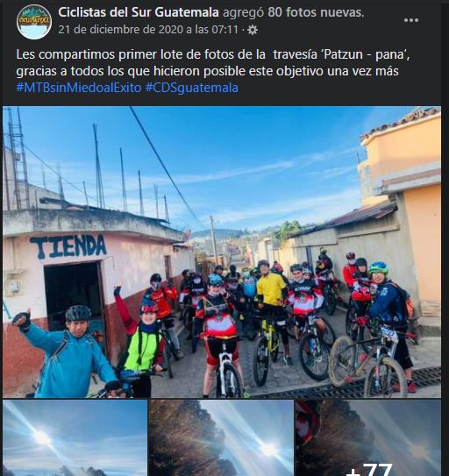Image resolution: width=449 pixels, height=476 pixels.
Task: Open the three-dot post options menu
Action: (x=411, y=20)
